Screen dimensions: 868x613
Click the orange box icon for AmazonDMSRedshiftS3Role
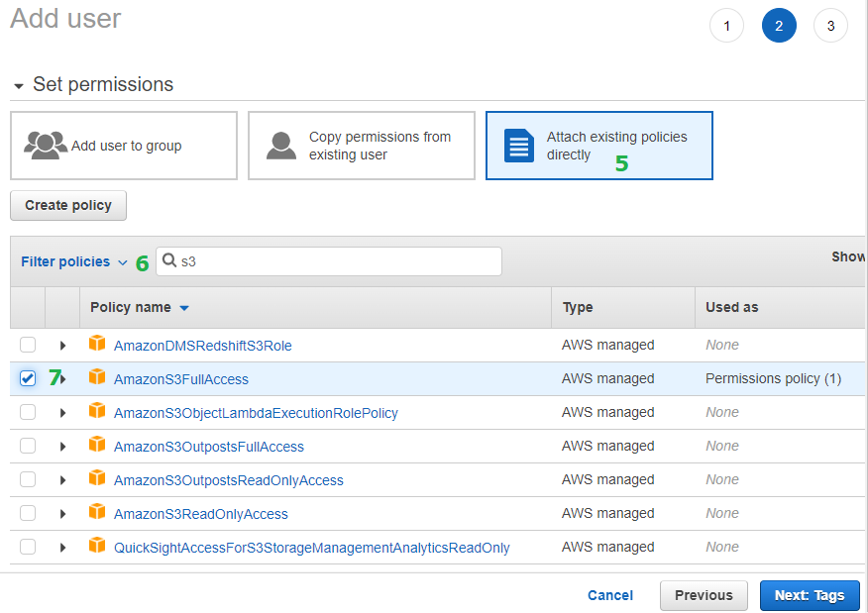[97, 344]
